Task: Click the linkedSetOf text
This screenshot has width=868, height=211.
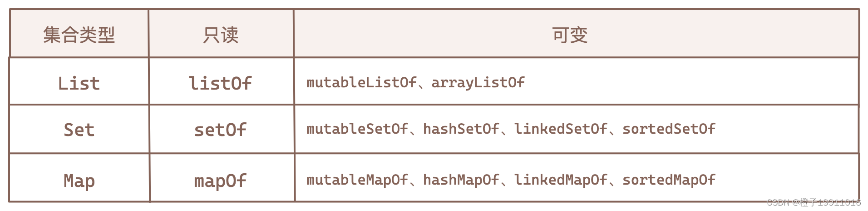Action: pos(561,129)
